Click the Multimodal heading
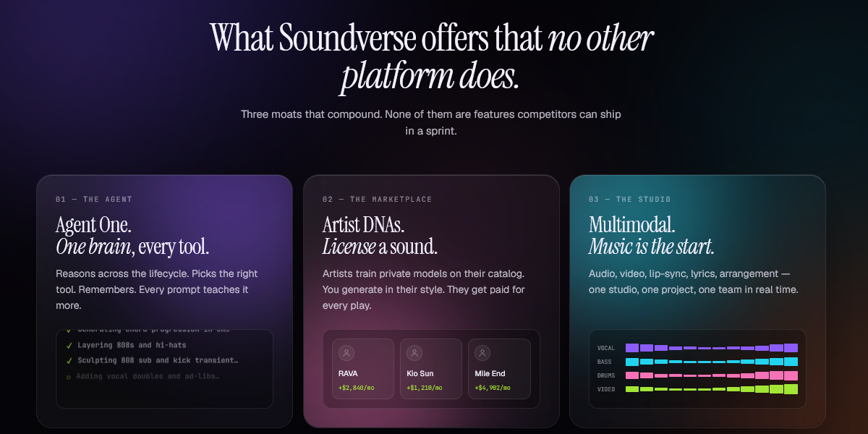The height and width of the screenshot is (434, 868). coord(652,235)
